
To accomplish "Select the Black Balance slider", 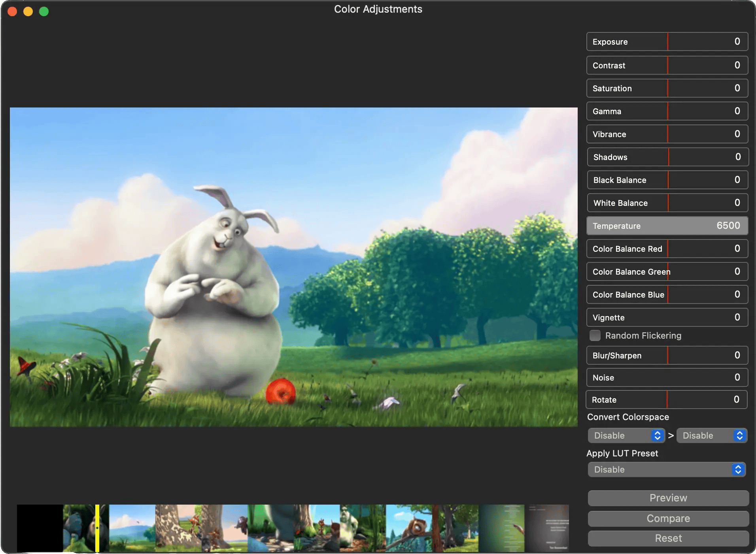I will (668, 180).
